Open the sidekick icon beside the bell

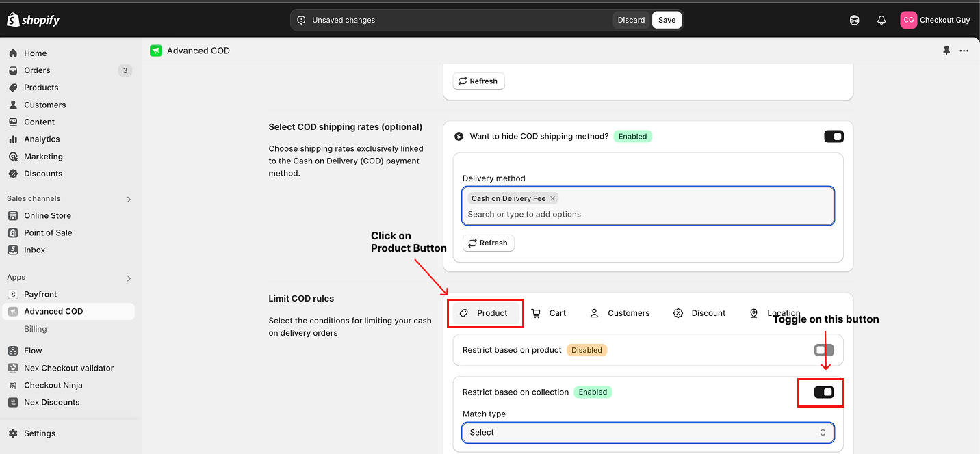[x=854, y=21]
